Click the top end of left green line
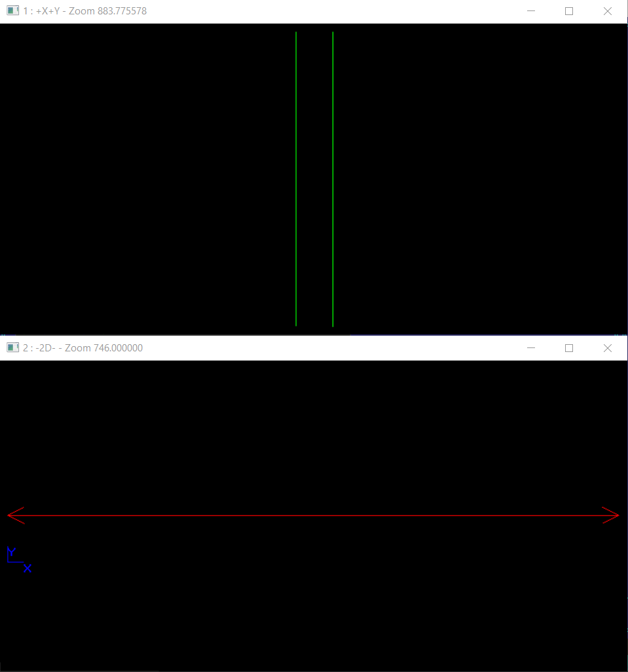The height and width of the screenshot is (672, 628). [x=296, y=33]
